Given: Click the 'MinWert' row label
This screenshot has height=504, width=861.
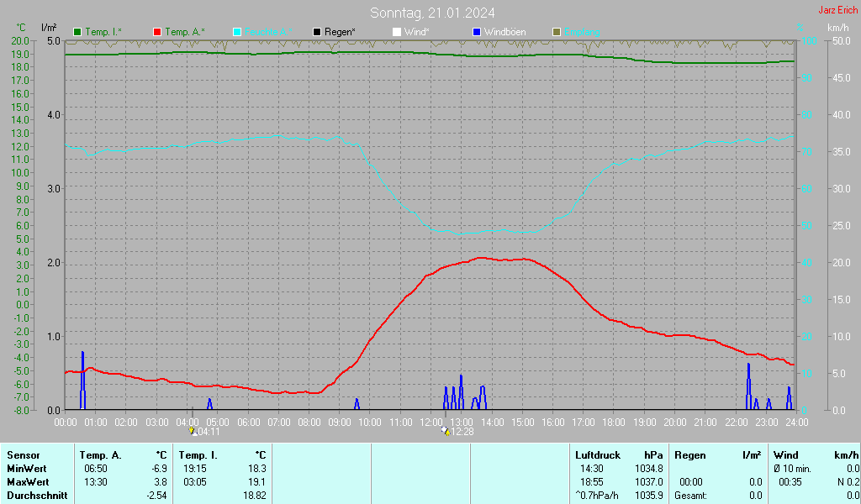Looking at the screenshot, I should (x=26, y=469).
